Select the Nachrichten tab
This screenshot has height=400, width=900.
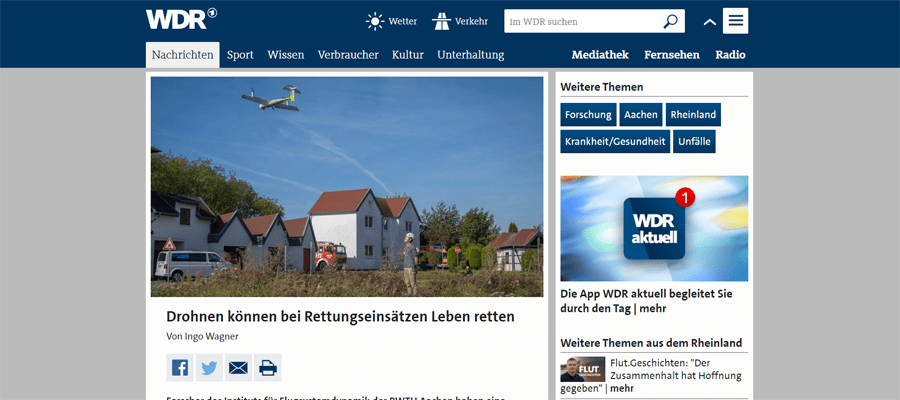pos(183,55)
